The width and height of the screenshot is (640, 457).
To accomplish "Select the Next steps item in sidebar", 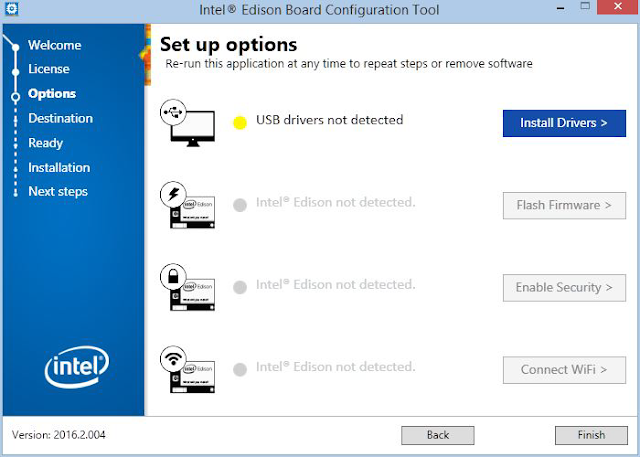I will tap(58, 192).
